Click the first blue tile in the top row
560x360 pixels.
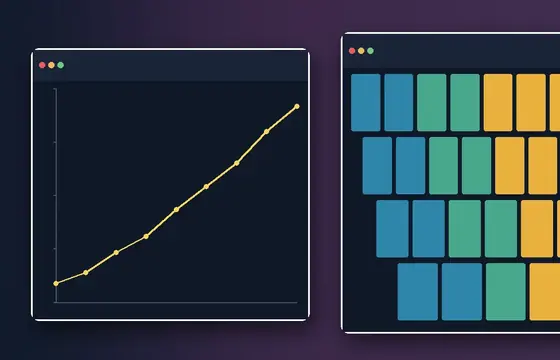(366, 102)
